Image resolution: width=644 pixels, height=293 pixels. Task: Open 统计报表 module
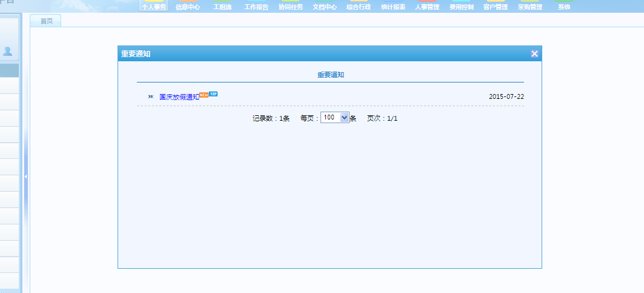393,7
